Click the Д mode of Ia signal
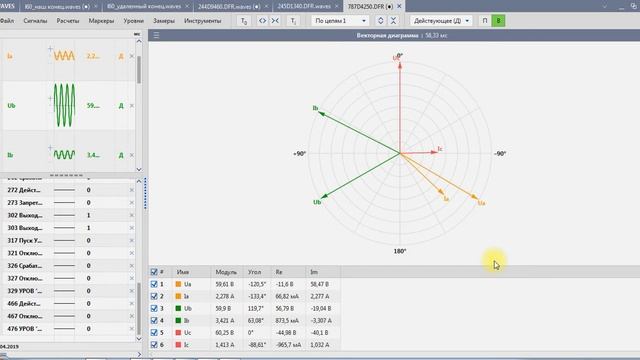 121,56
